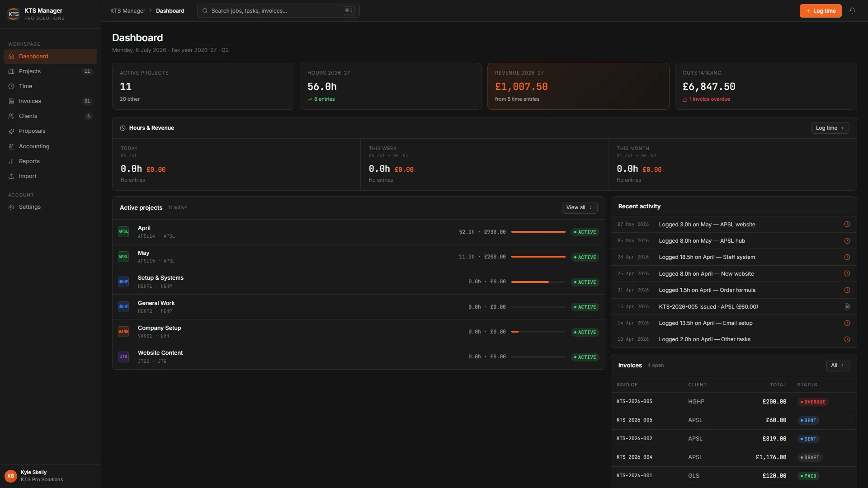The height and width of the screenshot is (488, 868).
Task: Click the JTG badge on Website Content
Action: [x=123, y=357]
